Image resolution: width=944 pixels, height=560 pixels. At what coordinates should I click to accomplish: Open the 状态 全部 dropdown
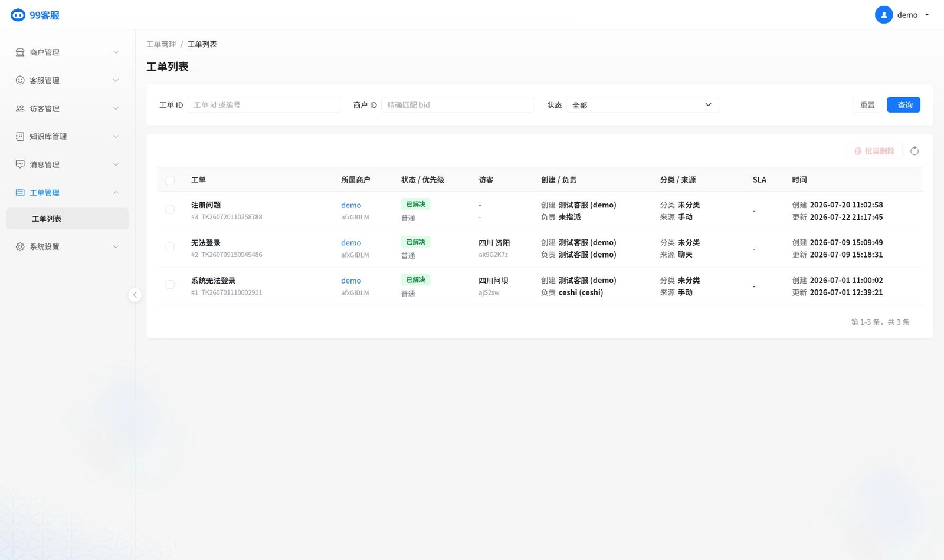[x=642, y=105]
